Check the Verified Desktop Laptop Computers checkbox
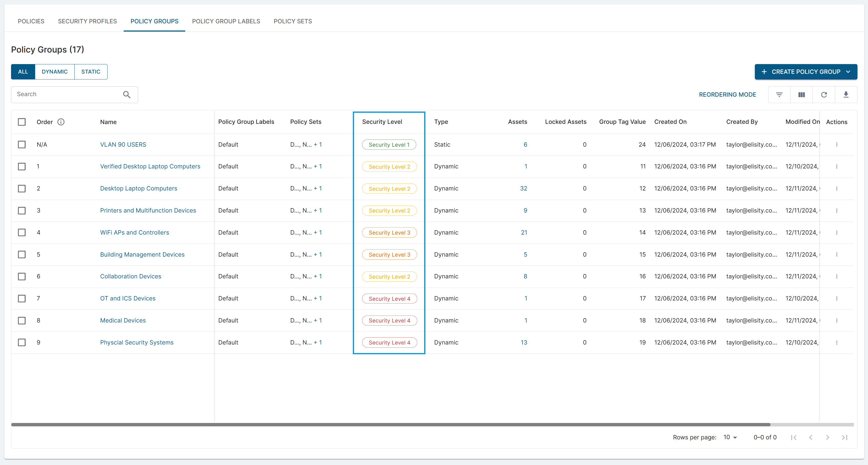 point(22,166)
